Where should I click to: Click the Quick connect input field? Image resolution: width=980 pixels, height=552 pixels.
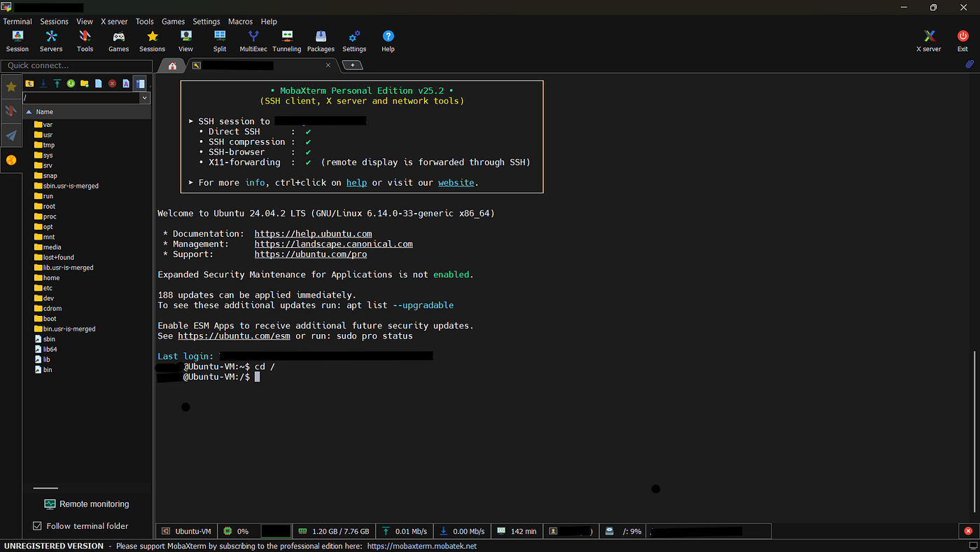click(x=76, y=65)
